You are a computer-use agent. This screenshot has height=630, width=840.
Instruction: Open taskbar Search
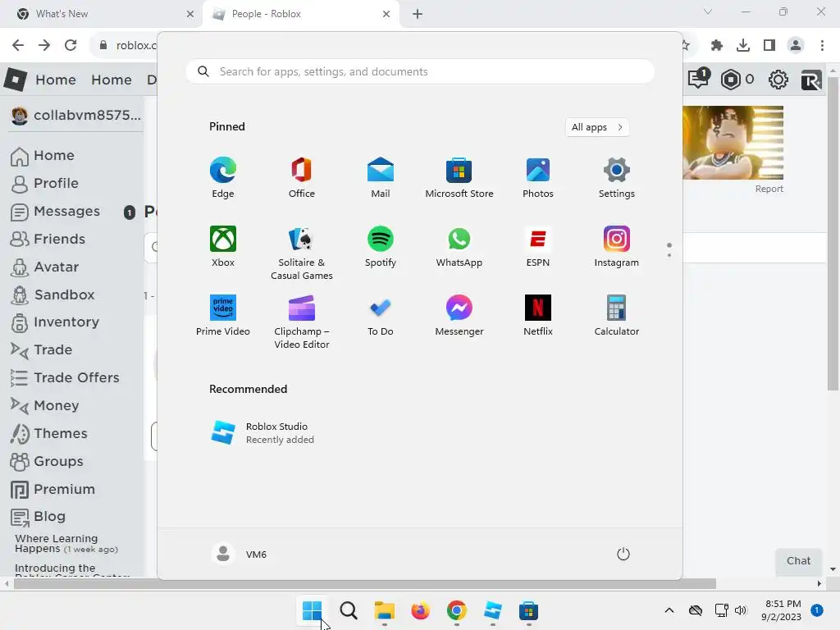[348, 610]
